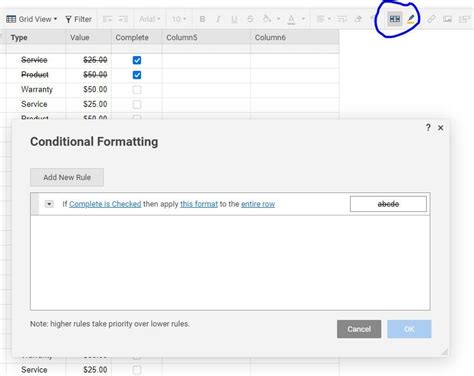This screenshot has height=376, width=474.
Task: Expand the text color dropdown arrow
Action: tap(303, 19)
